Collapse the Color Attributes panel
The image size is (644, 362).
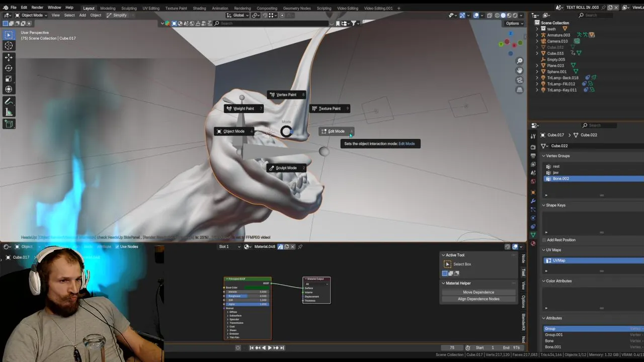[x=544, y=281]
